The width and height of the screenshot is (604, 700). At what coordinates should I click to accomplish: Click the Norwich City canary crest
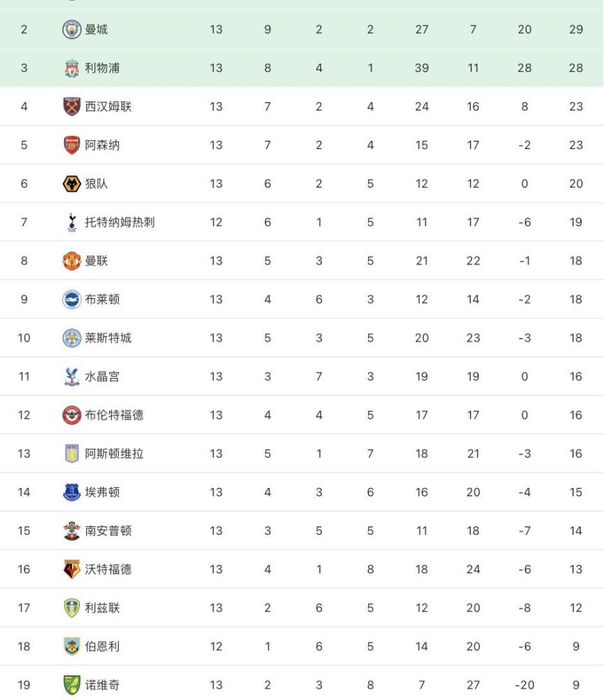[x=71, y=685]
